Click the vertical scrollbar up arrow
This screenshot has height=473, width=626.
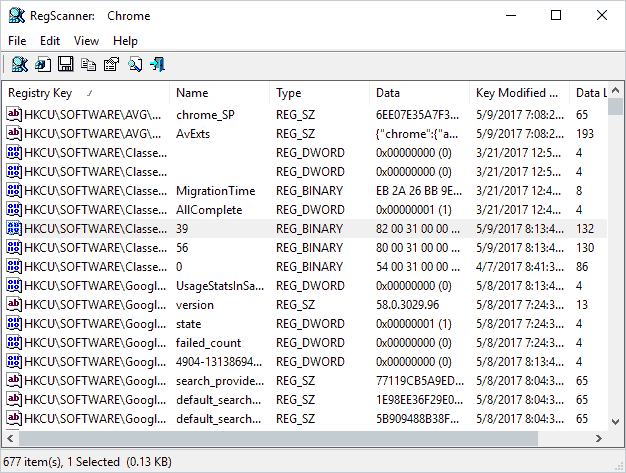point(615,91)
